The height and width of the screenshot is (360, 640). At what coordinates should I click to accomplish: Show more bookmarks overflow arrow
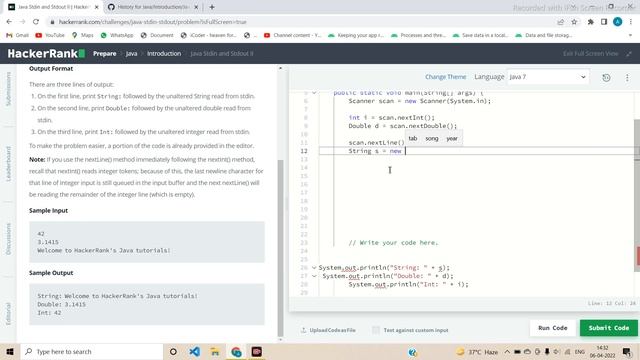coord(630,35)
